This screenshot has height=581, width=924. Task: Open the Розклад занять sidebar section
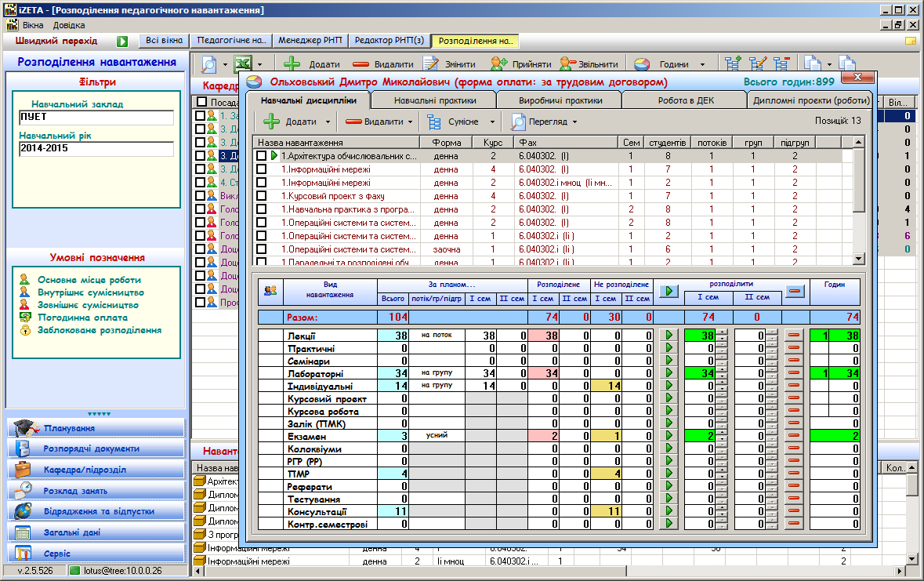click(96, 491)
